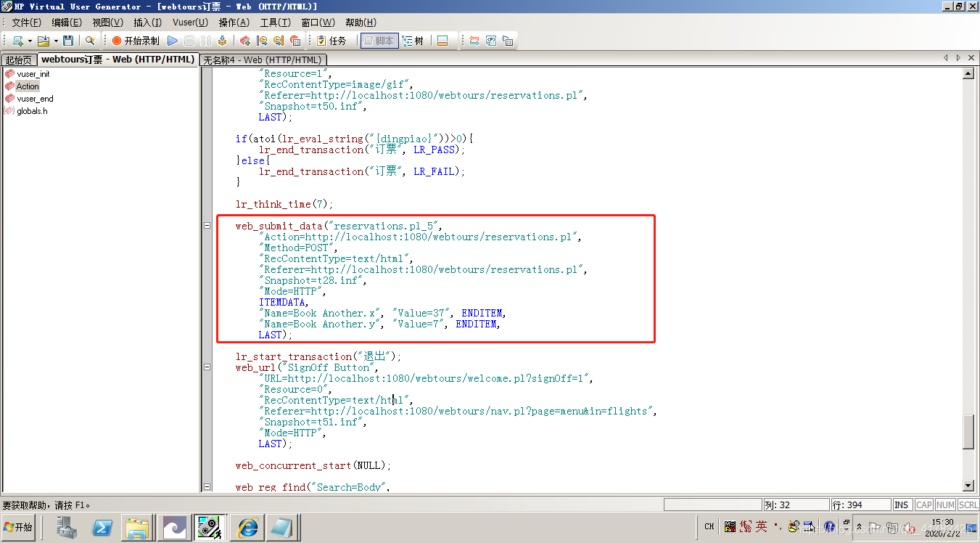Open Windows Explorer folder from the taskbar
This screenshot has height=543, width=980.
click(x=137, y=527)
